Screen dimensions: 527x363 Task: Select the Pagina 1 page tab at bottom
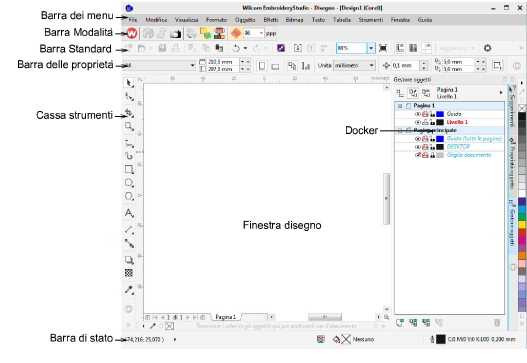coord(226,317)
